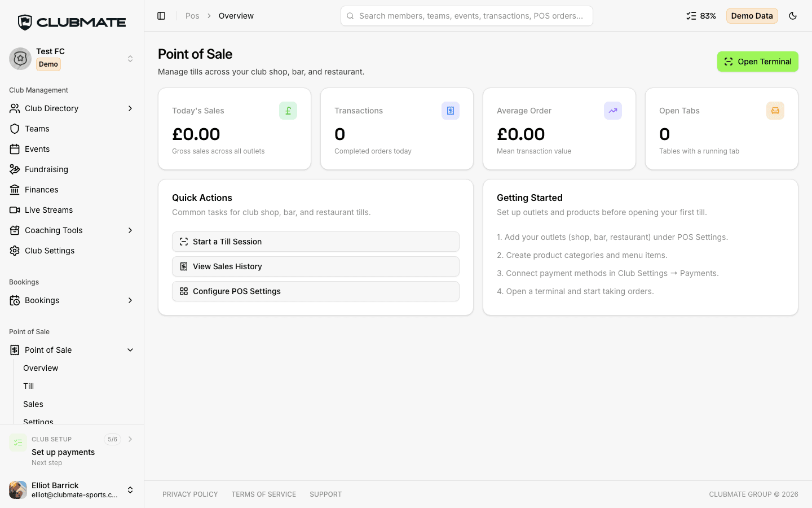This screenshot has height=508, width=812.
Task: Open the Terms of Service footer link
Action: [264, 494]
